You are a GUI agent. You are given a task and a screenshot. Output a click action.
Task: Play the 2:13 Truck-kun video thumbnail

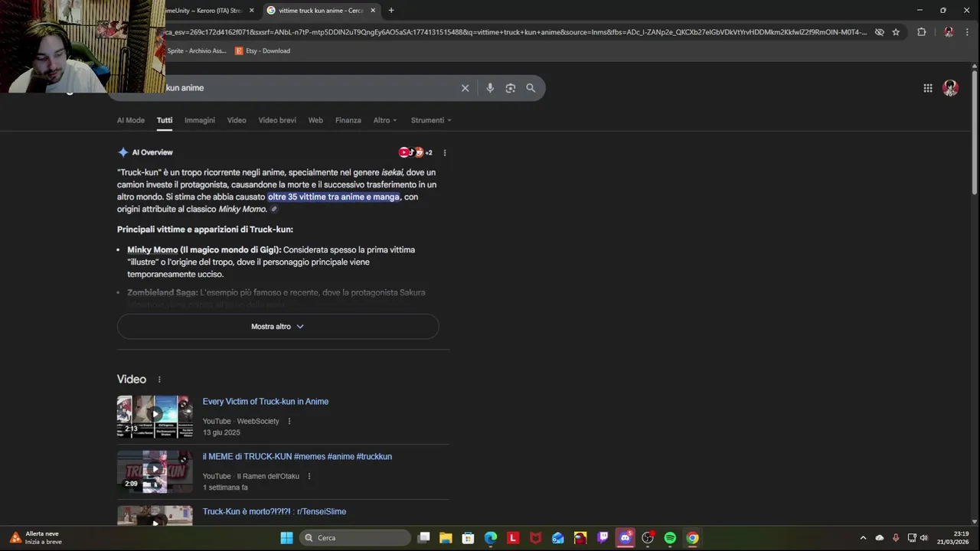pyautogui.click(x=155, y=417)
